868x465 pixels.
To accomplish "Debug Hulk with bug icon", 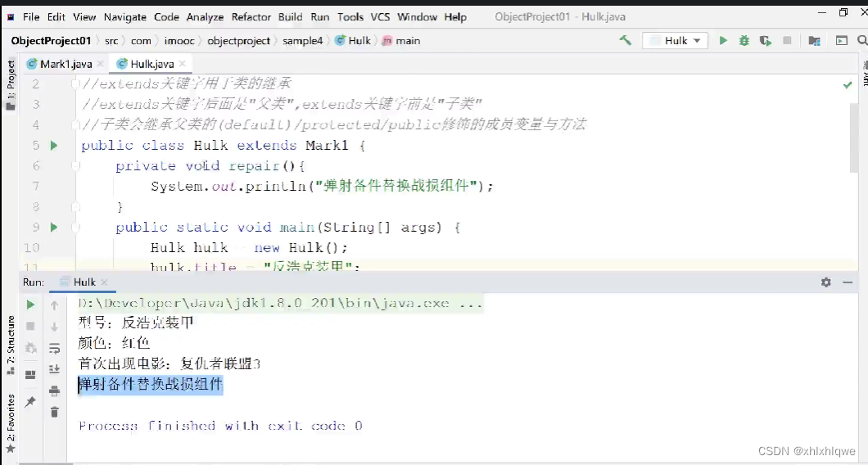I will tap(744, 40).
